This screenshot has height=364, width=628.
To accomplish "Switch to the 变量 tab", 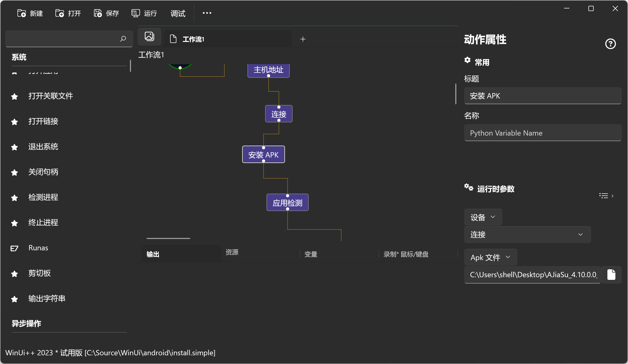I will pyautogui.click(x=311, y=254).
